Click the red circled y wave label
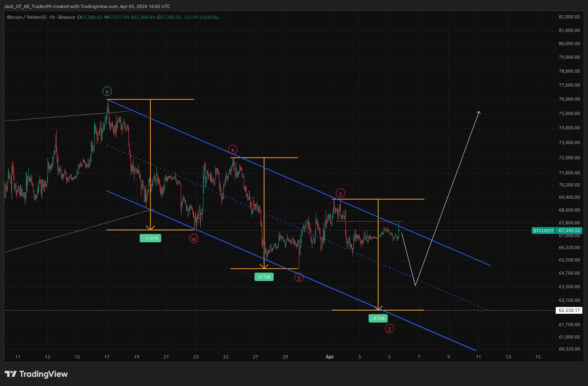Image resolution: width=588 pixels, height=386 pixels. [299, 277]
